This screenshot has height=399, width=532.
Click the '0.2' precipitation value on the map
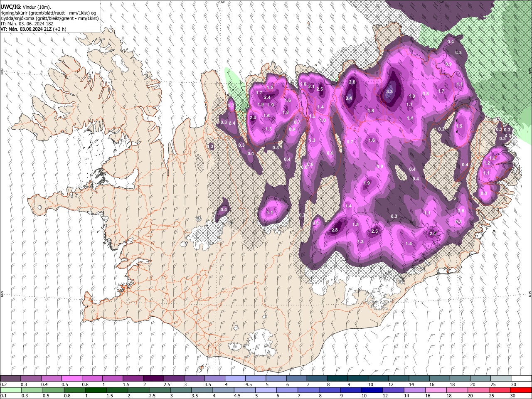click(x=441, y=129)
